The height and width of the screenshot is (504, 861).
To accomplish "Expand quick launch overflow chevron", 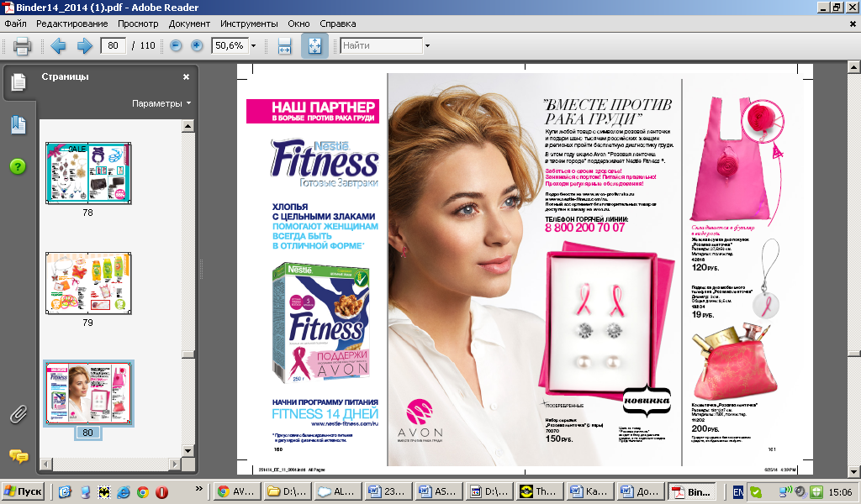I will click(x=198, y=489).
